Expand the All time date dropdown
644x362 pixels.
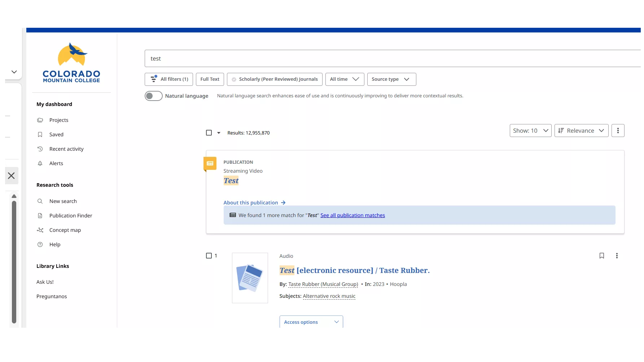[x=344, y=79]
